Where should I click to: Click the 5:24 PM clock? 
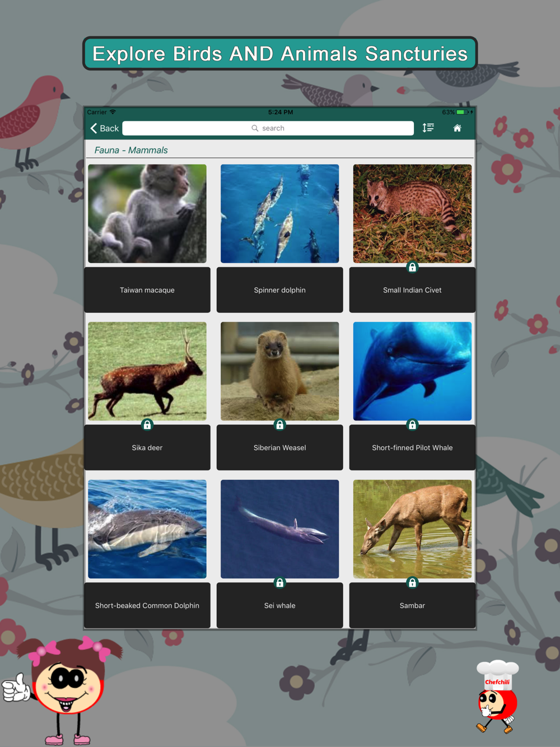[x=280, y=112]
